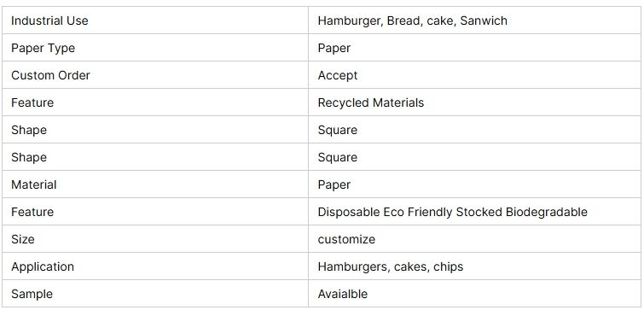Click the Material label cell

click(155, 184)
